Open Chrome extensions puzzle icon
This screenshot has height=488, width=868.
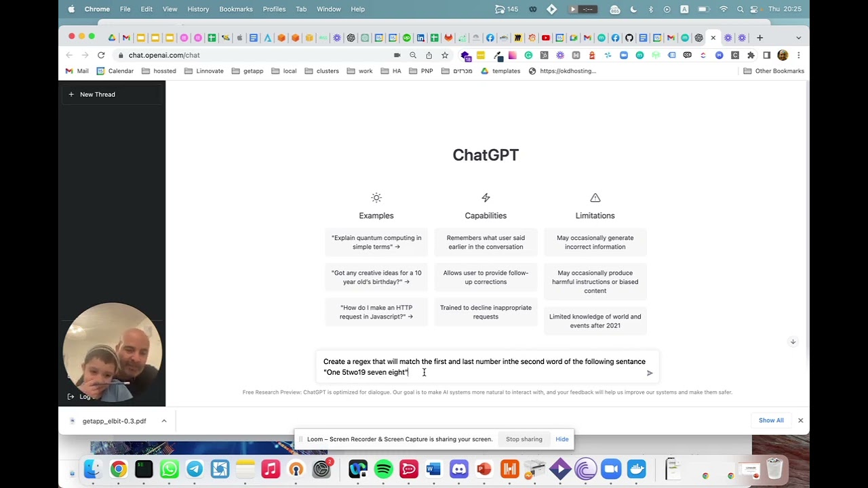tap(751, 55)
